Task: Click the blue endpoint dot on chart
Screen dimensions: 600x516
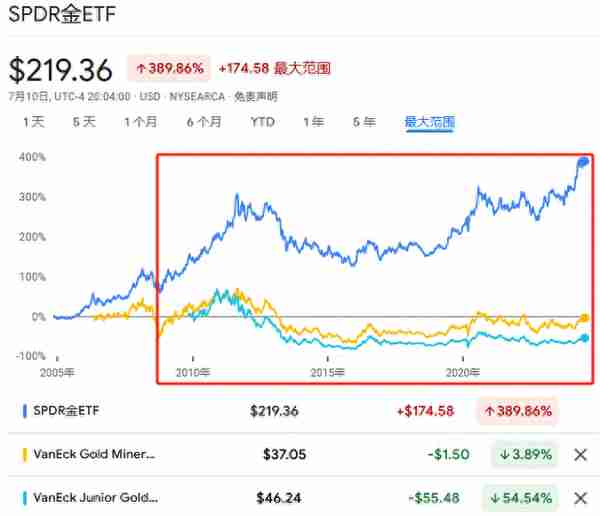Action: point(584,162)
